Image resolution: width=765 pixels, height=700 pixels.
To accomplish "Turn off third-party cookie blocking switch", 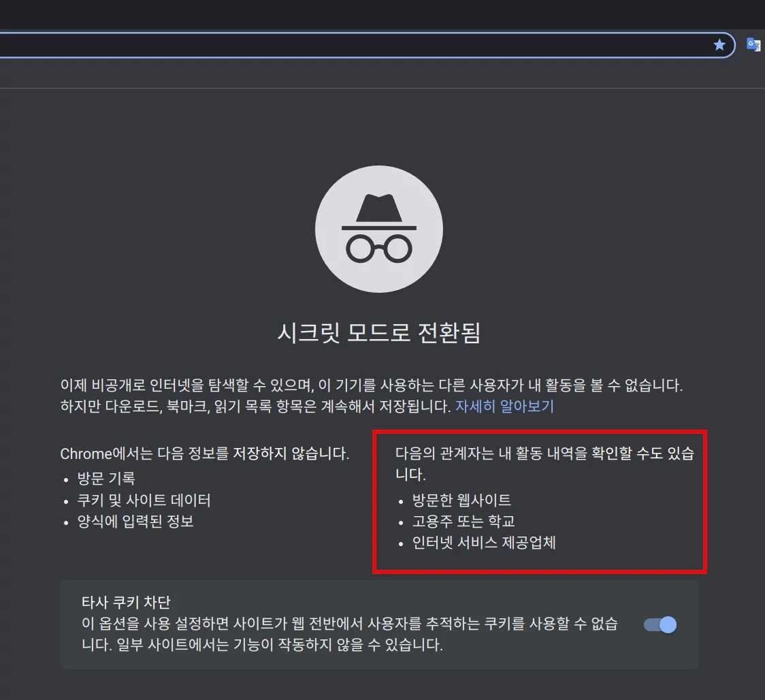I will (659, 625).
